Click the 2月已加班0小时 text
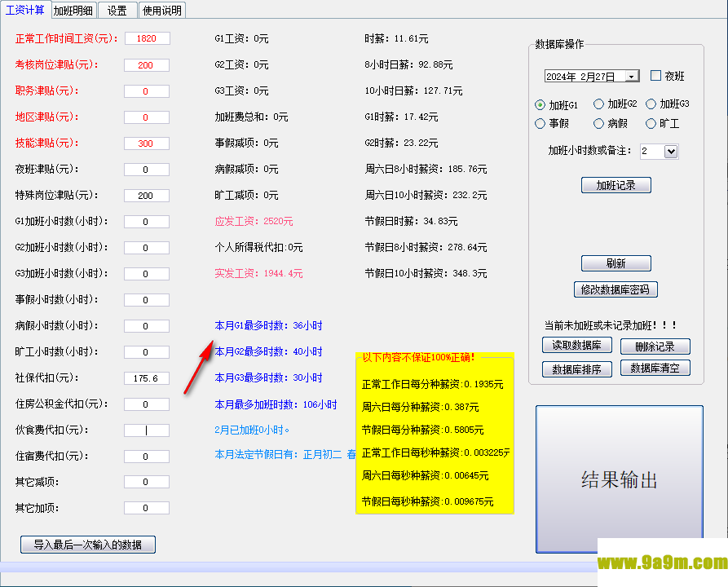 point(252,430)
